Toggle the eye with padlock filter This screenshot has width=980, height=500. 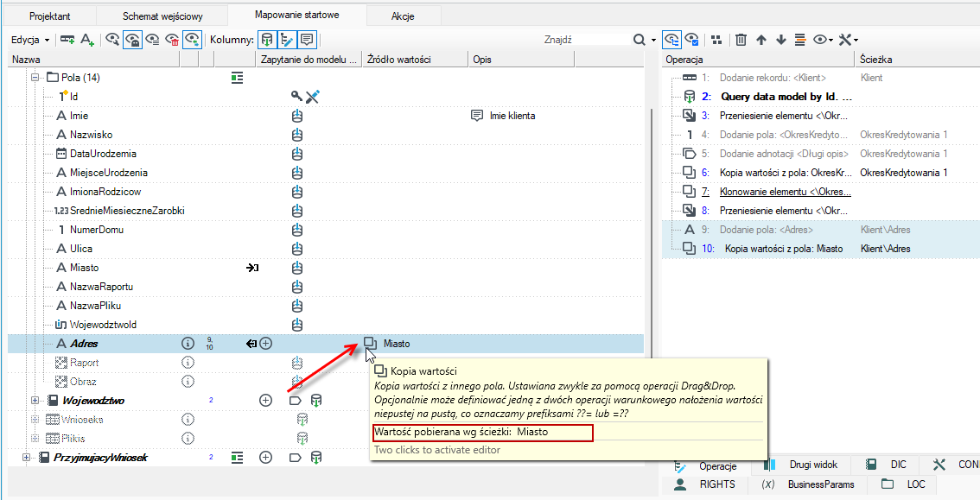point(132,40)
